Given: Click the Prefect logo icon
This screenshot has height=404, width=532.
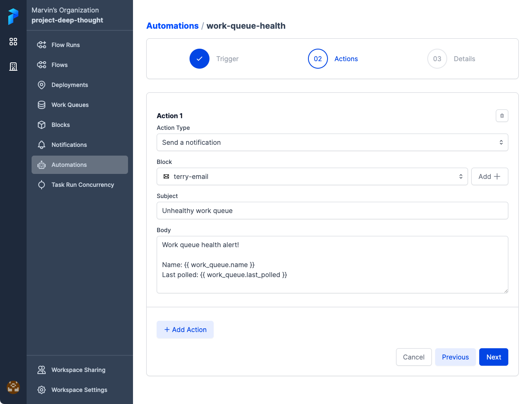Looking at the screenshot, I should pyautogui.click(x=13, y=17).
